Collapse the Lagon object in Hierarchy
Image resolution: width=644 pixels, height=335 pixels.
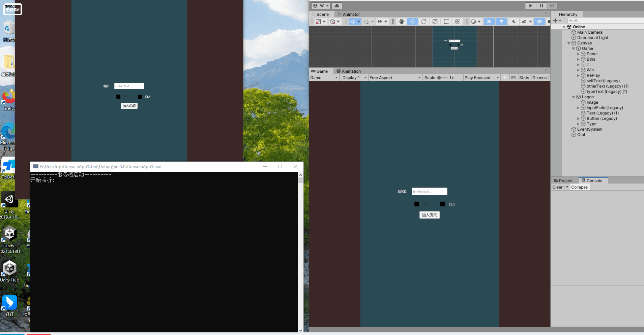pos(574,97)
